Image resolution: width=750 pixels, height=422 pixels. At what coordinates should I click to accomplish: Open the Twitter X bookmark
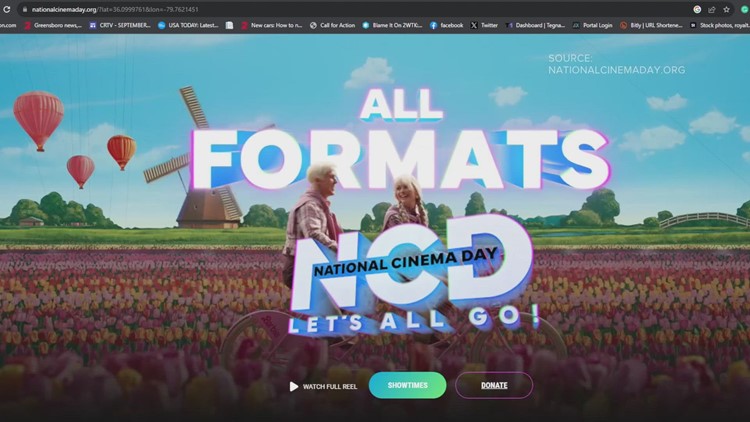click(x=484, y=25)
